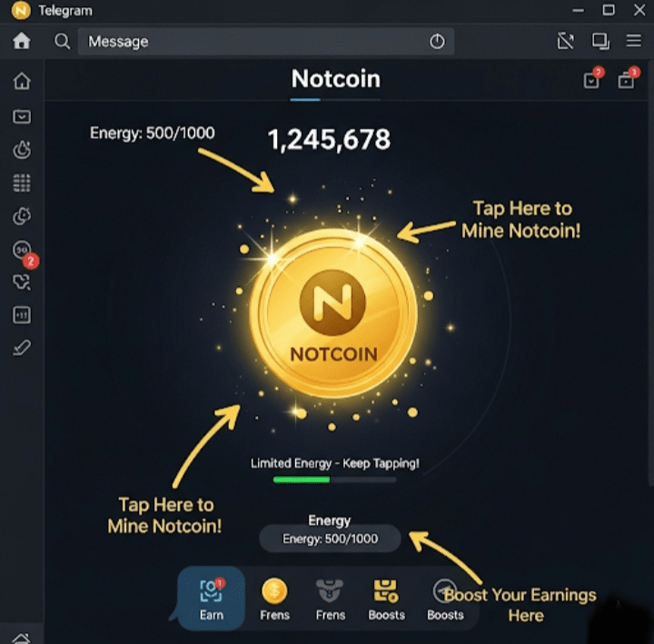Select the sidebar house icon
This screenshot has height=644, width=654.
22,81
